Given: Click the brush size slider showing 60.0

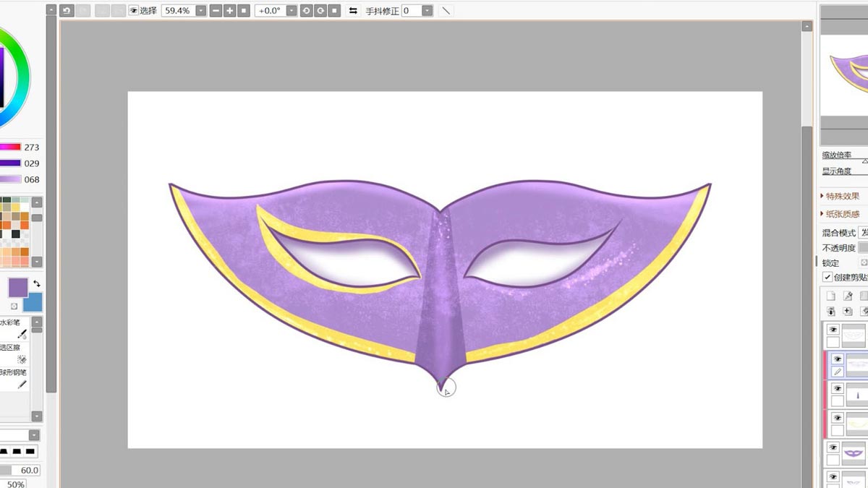Looking at the screenshot, I should tap(20, 470).
